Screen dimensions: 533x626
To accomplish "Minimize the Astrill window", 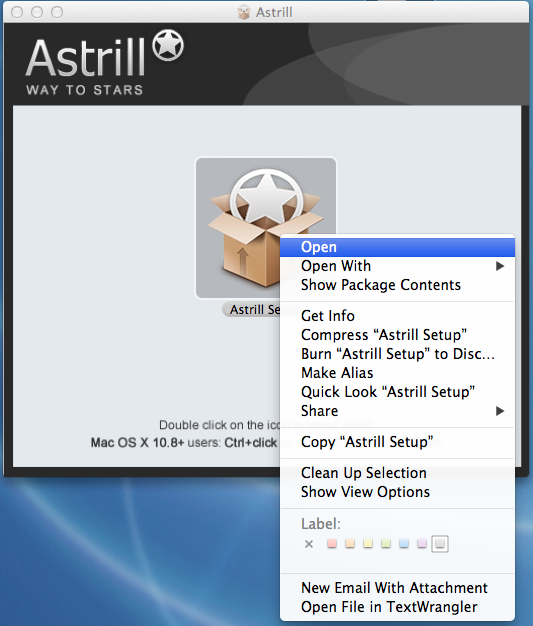I will [37, 12].
